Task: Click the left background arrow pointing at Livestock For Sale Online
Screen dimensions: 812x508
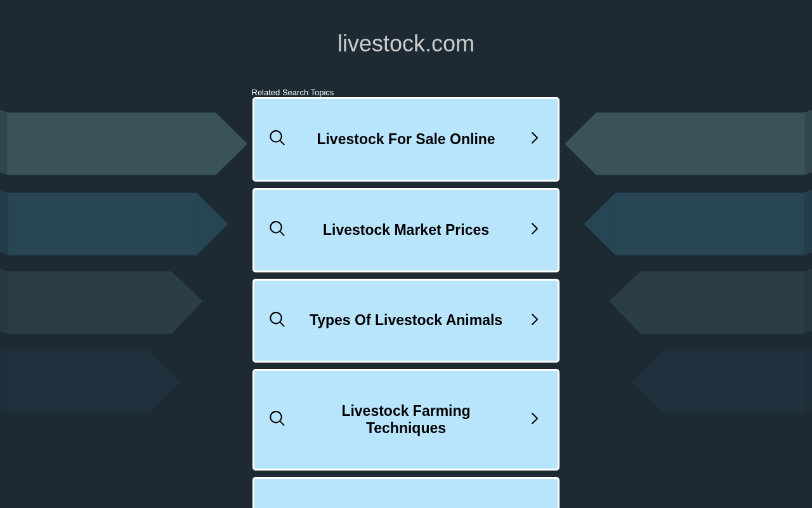Action: pos(124,144)
